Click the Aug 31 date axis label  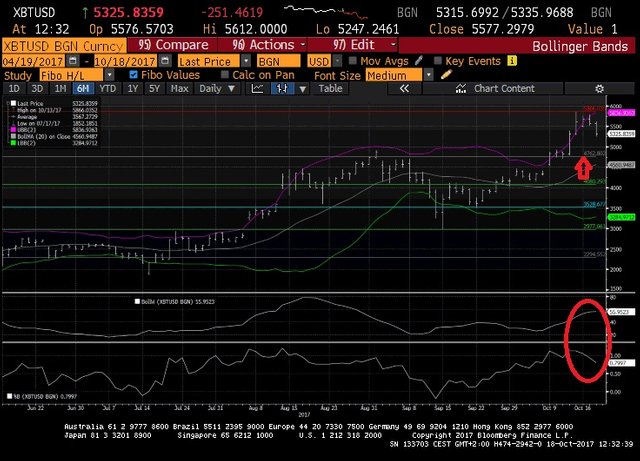pyautogui.click(x=369, y=408)
